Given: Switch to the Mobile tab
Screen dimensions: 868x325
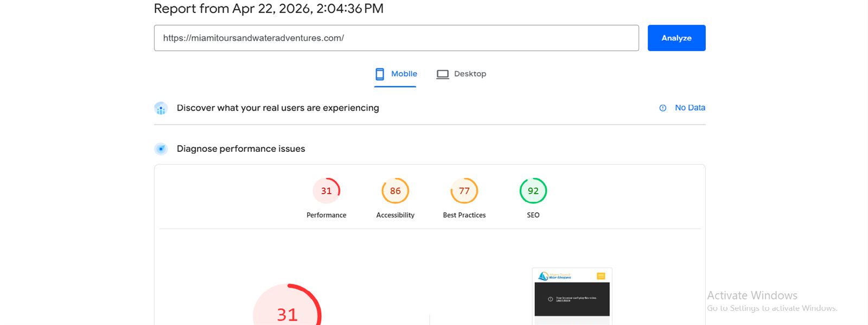Looking at the screenshot, I should pos(395,74).
